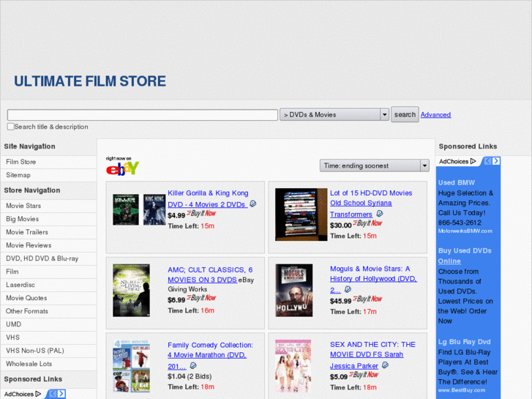
Task: Open Lg Blu Ray Dvd sponsored ad
Action: 464,342
